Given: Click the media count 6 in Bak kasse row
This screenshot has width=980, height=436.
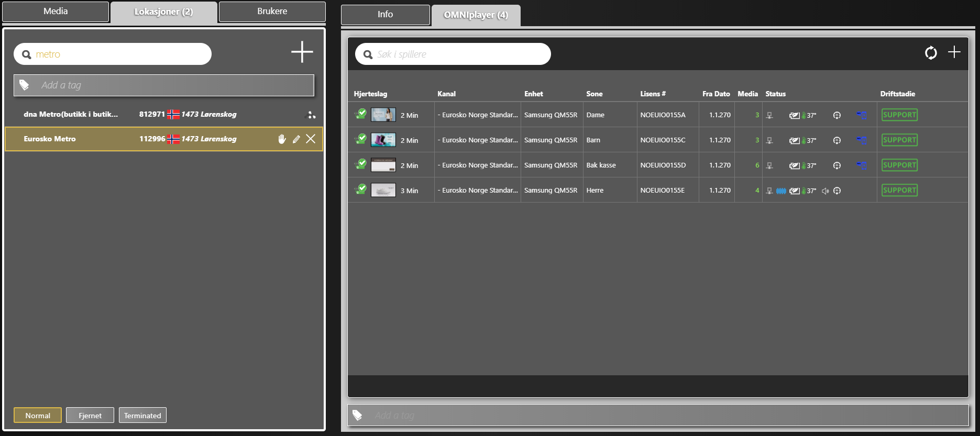Looking at the screenshot, I should point(757,165).
